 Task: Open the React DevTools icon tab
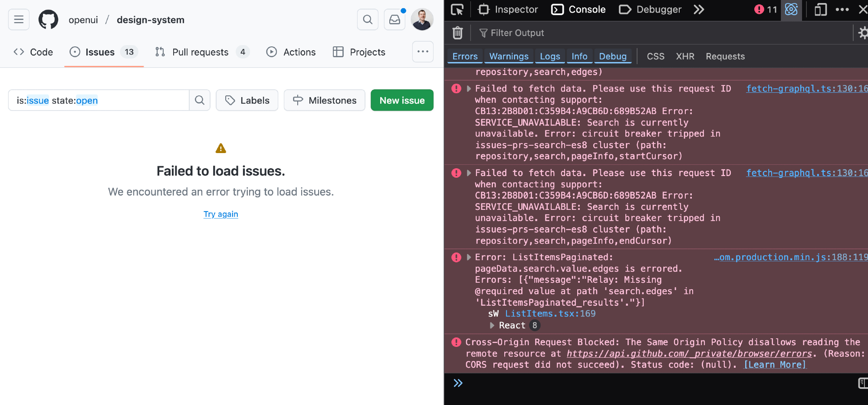(791, 10)
